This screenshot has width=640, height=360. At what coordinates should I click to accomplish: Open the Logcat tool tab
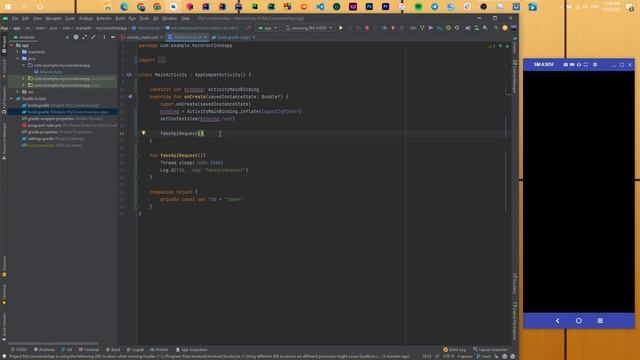pyautogui.click(x=135, y=350)
